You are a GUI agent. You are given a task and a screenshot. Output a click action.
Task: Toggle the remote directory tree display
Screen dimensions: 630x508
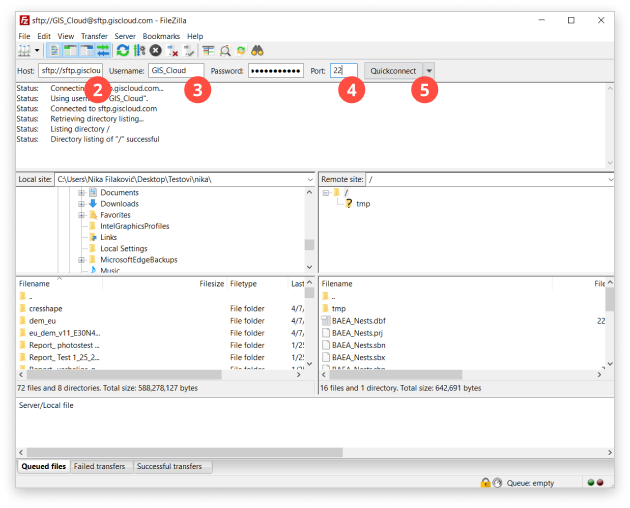click(86, 51)
